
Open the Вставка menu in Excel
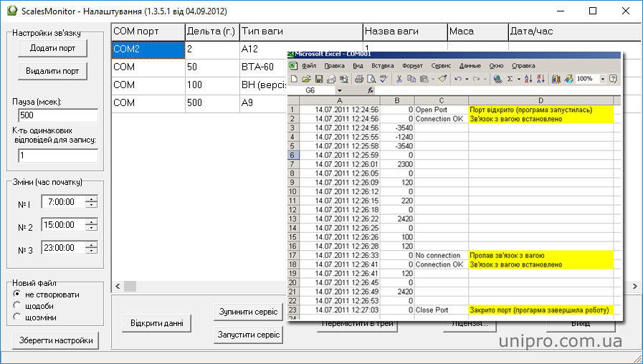tap(383, 66)
